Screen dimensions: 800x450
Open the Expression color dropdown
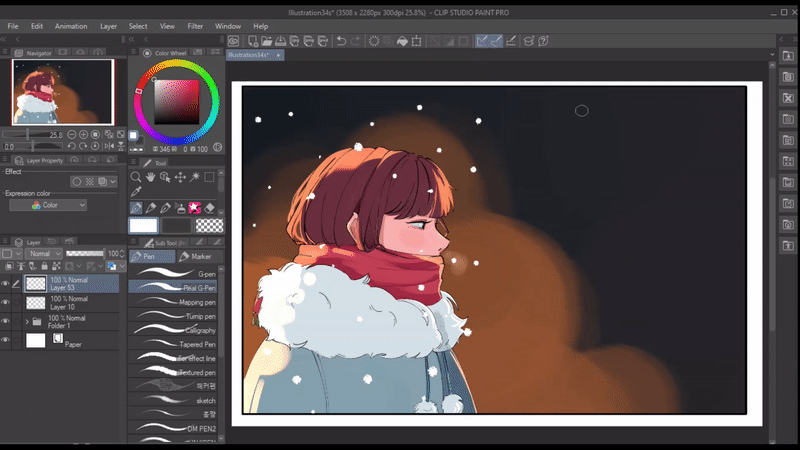click(48, 205)
